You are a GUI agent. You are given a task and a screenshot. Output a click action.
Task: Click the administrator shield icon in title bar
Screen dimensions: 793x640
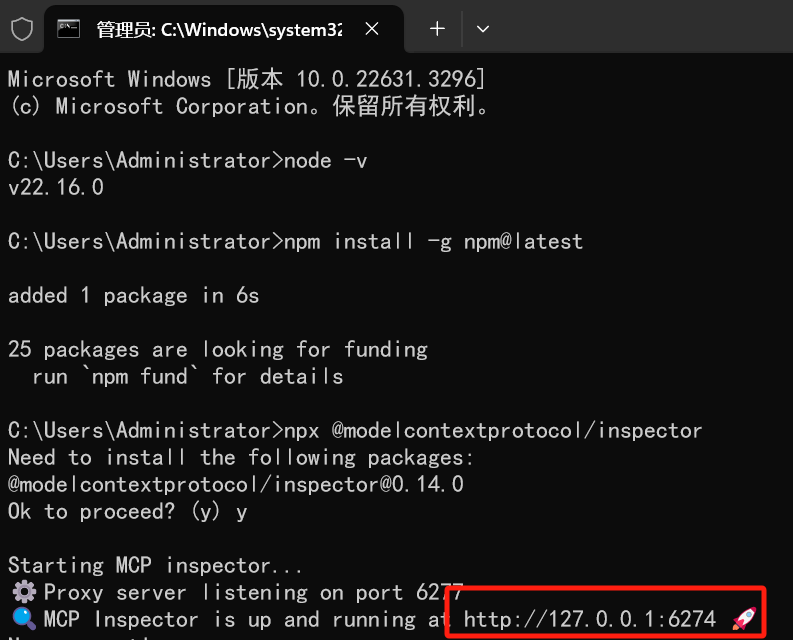pyautogui.click(x=22, y=29)
